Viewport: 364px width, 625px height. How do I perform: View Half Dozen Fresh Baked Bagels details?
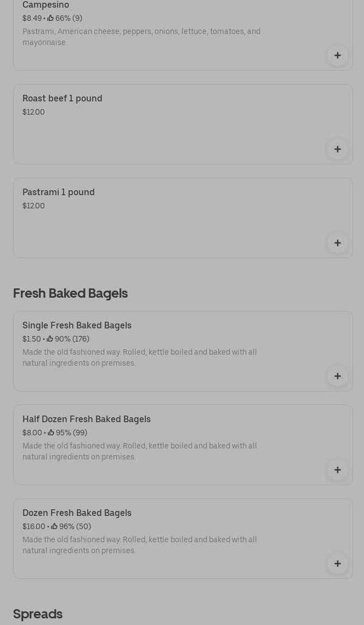pyautogui.click(x=87, y=419)
